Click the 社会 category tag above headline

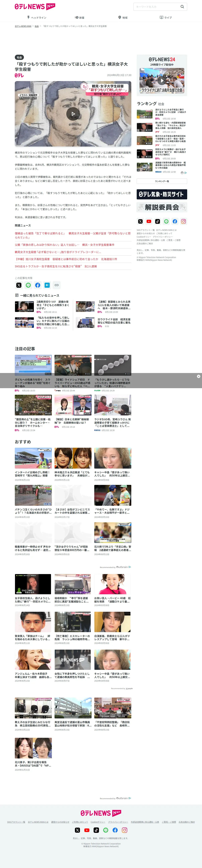point(19,57)
